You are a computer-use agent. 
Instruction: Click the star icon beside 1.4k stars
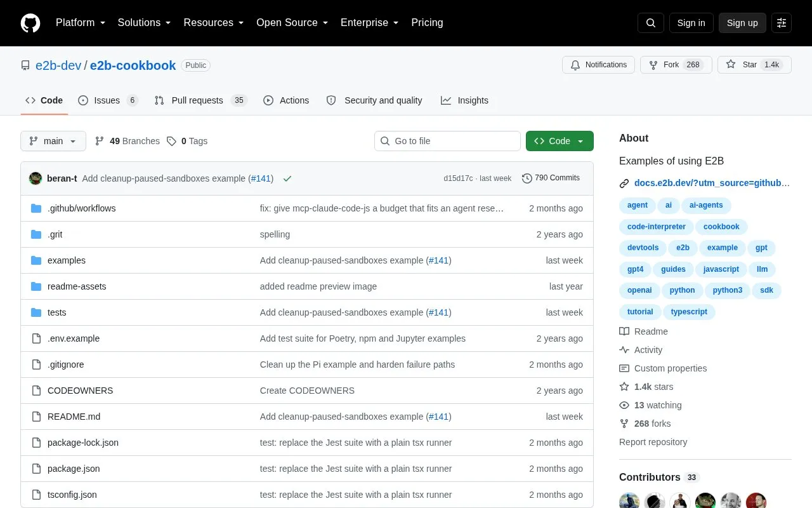pos(624,387)
